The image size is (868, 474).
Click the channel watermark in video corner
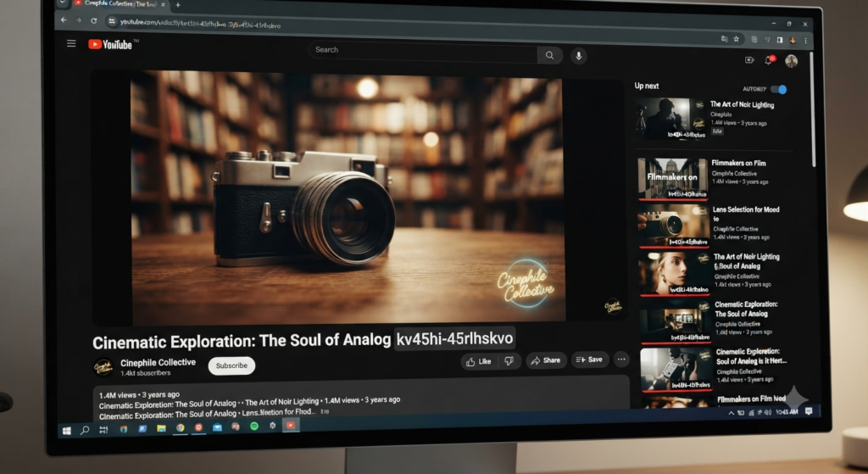click(x=613, y=305)
